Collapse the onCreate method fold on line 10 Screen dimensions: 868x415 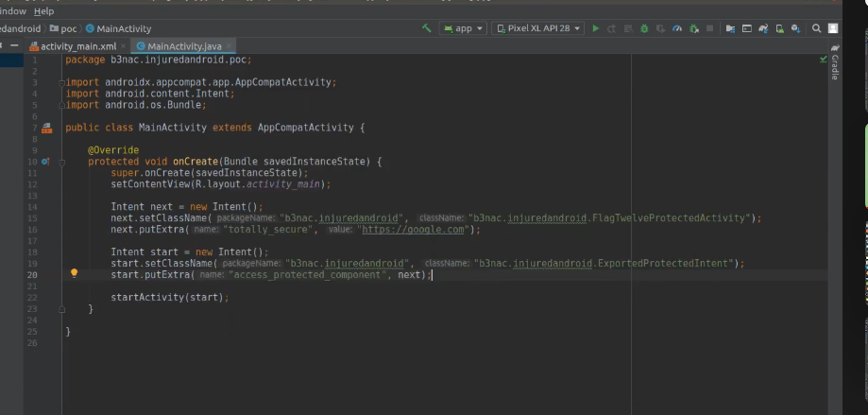61,162
